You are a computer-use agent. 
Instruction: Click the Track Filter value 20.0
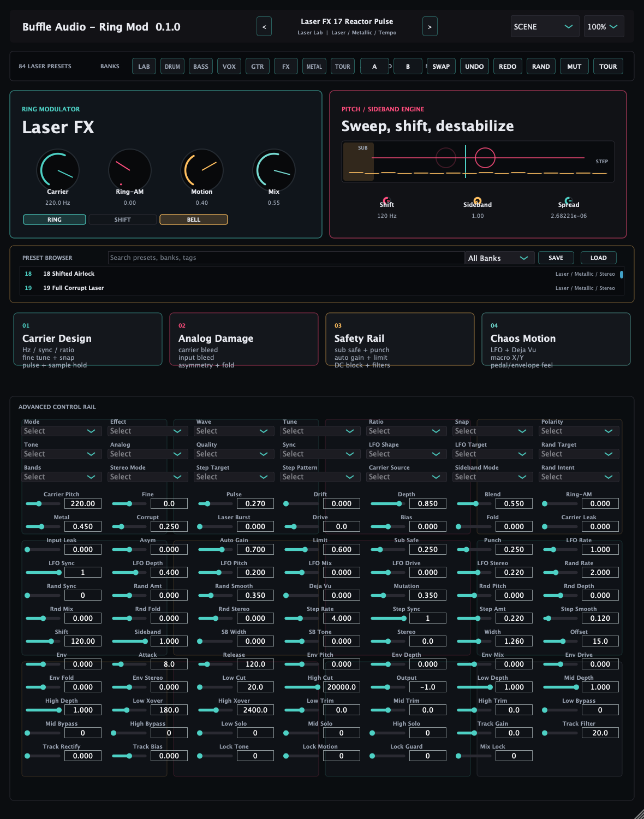(x=600, y=733)
